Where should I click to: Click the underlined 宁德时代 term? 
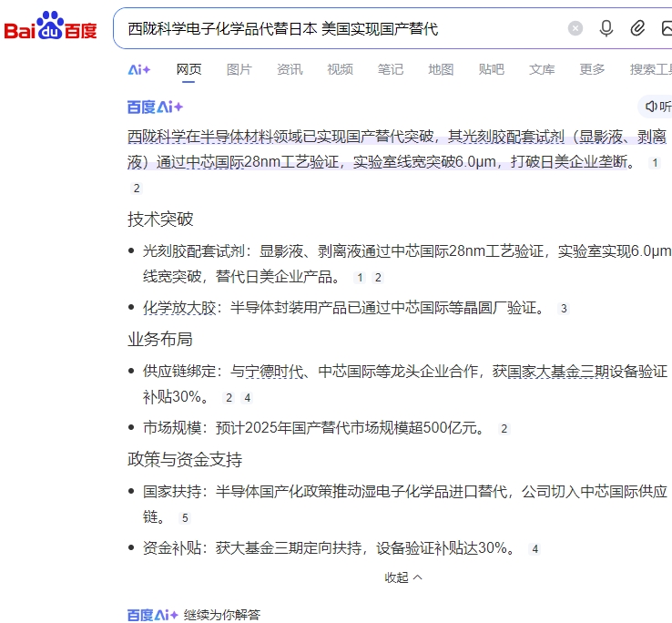click(274, 372)
